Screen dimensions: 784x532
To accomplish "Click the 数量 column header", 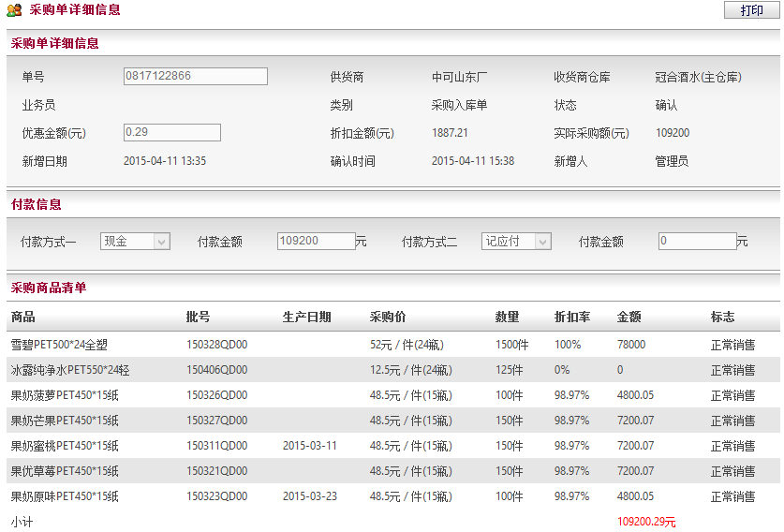I will pyautogui.click(x=507, y=317).
